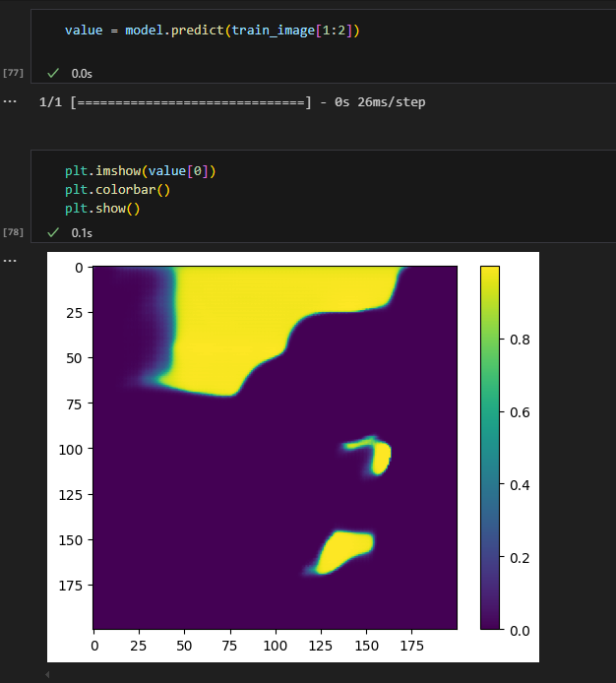Click the 0.2 tick label on colorbar
Image resolution: width=616 pixels, height=683 pixels.
click(x=520, y=558)
